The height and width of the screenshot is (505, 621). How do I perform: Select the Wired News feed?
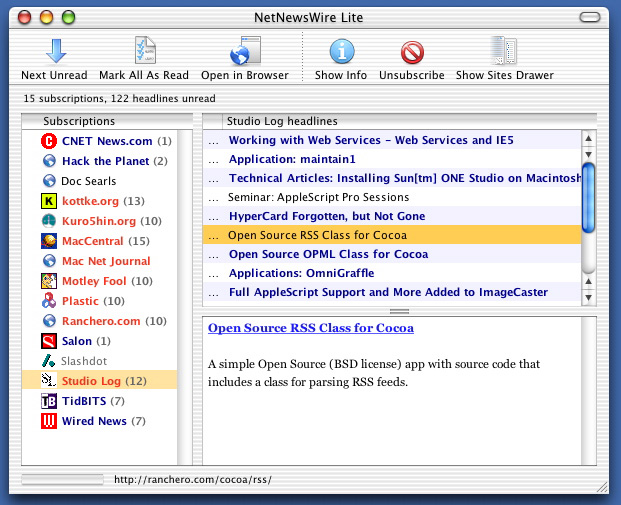tap(93, 421)
